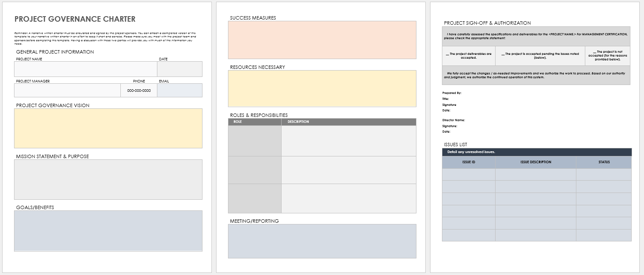Viewport: 644px width, 275px height.
Task: Click inside the Project Governance Vision box
Action: pos(108,128)
